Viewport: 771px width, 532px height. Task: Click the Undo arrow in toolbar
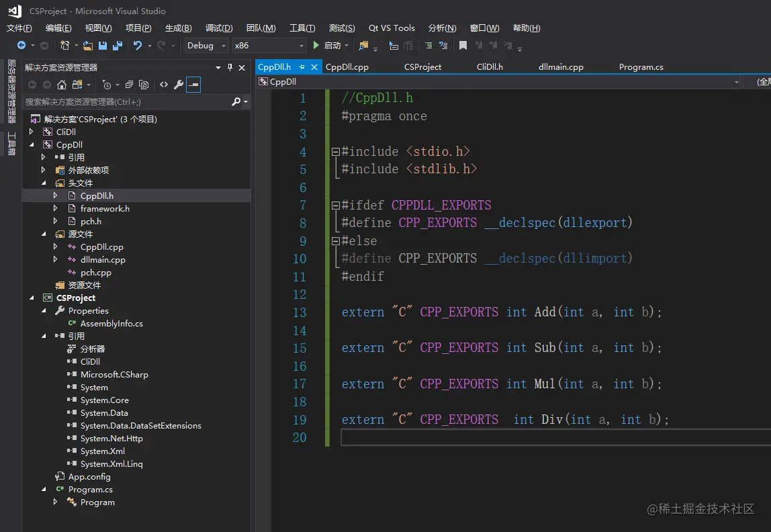coord(137,46)
